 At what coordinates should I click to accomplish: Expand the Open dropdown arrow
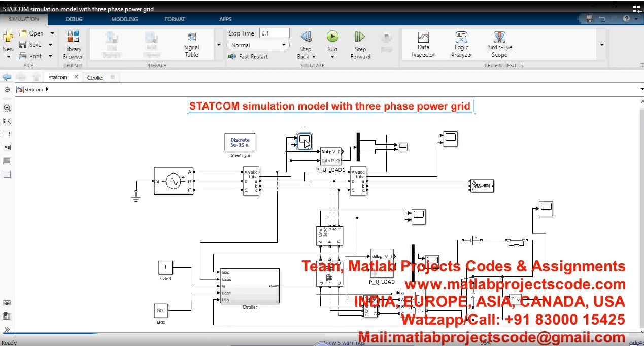(52, 33)
